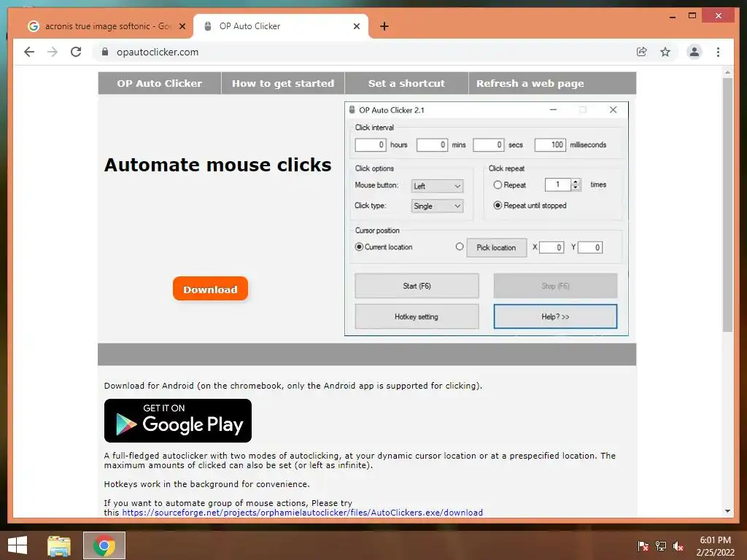This screenshot has width=747, height=560.
Task: Increase repeat times with up arrow
Action: coord(576,182)
